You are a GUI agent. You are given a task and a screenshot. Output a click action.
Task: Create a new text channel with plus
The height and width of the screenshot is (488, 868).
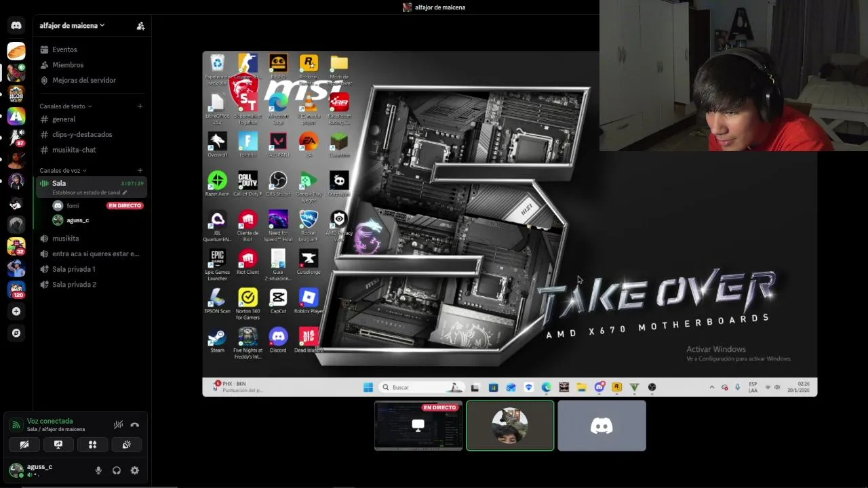pyautogui.click(x=140, y=106)
